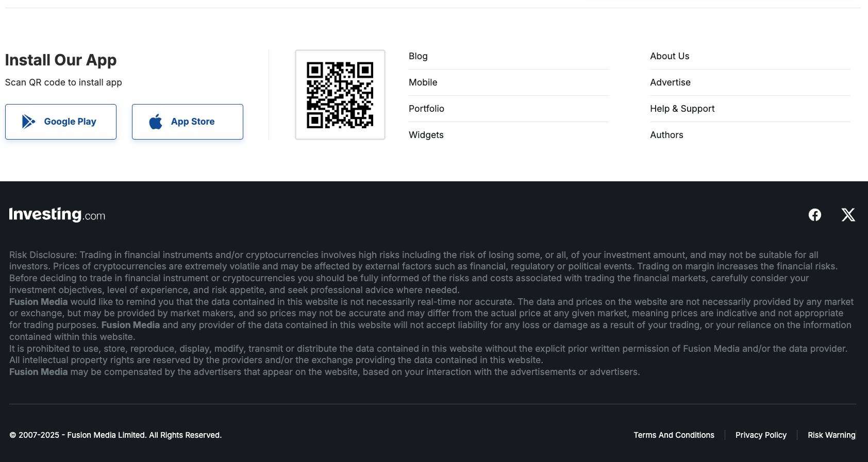Open the Portfolio link
This screenshot has width=868, height=462.
pos(426,109)
